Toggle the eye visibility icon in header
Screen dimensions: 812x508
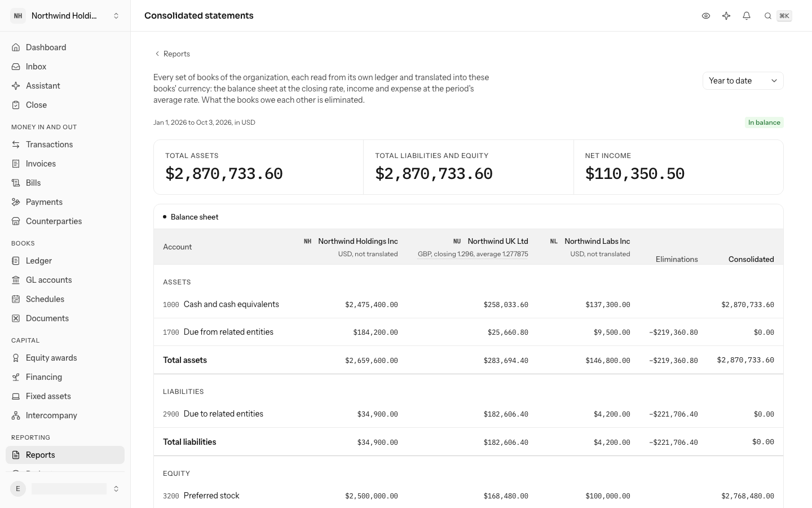click(706, 16)
